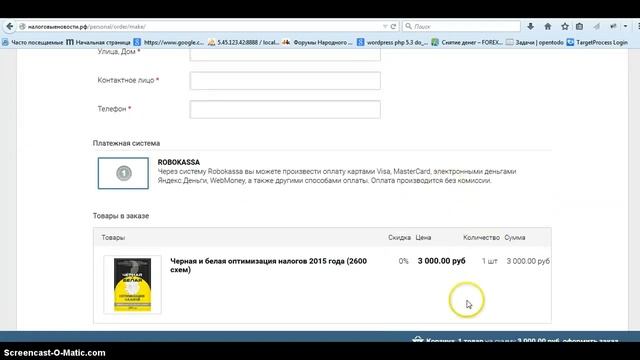Go back with the browser back arrow
This screenshot has height=360, width=640.
(9, 27)
